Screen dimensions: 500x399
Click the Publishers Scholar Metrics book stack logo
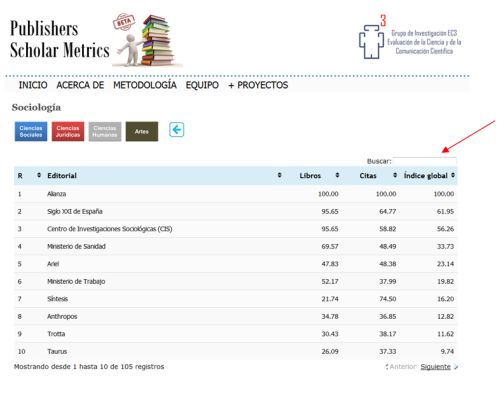(146, 40)
